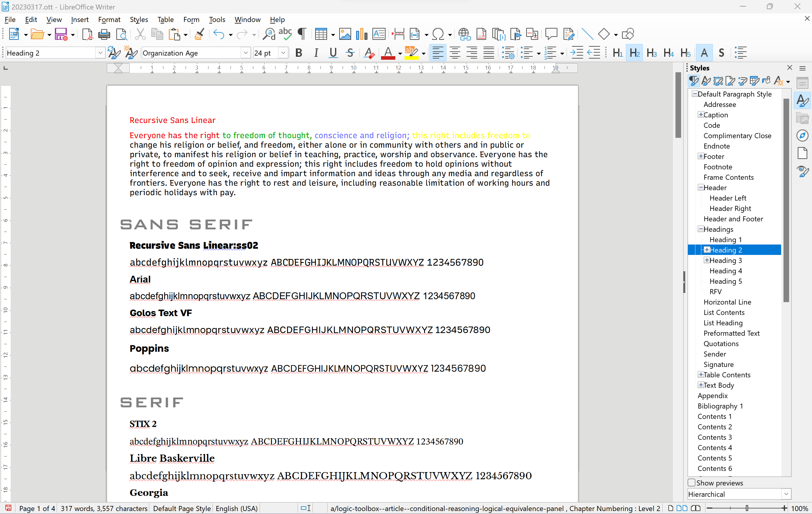812x514 pixels.
Task: Select the Clone Formatting tool
Action: click(199, 34)
